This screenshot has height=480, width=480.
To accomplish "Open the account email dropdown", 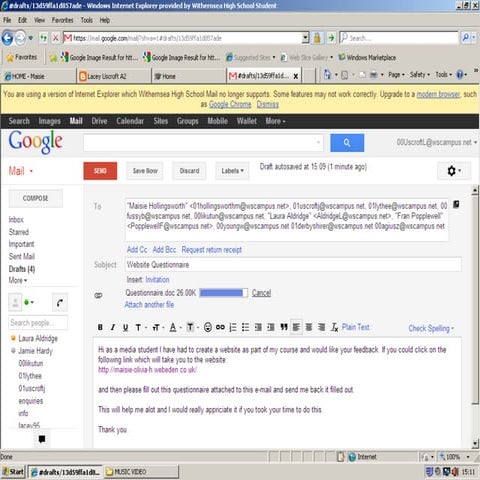I will (x=436, y=142).
